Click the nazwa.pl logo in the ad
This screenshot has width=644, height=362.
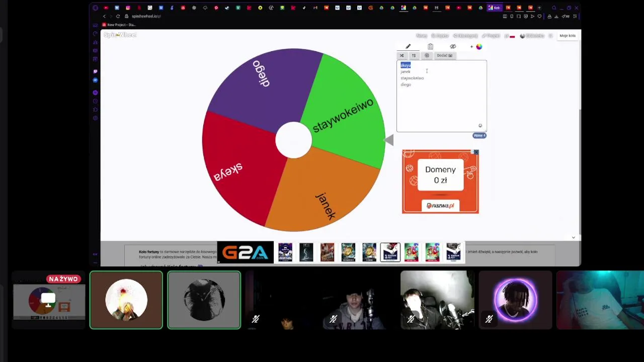(x=440, y=205)
